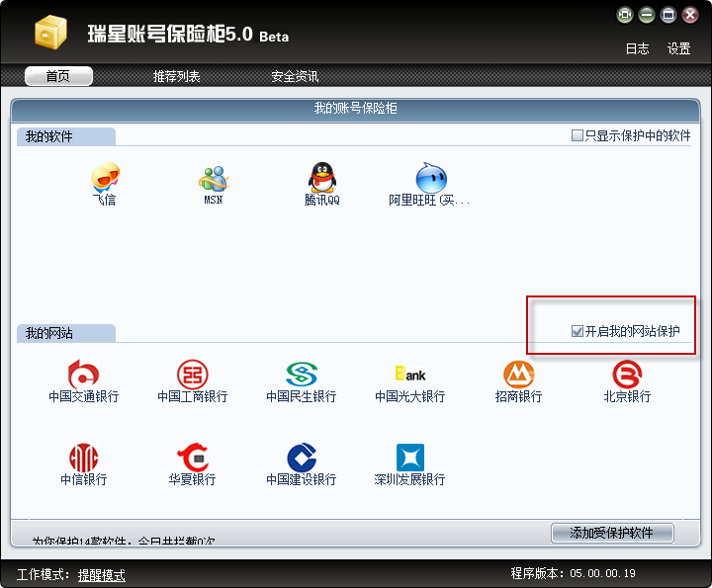Select the 中国光大银行 icon
The width and height of the screenshot is (712, 588).
(409, 376)
